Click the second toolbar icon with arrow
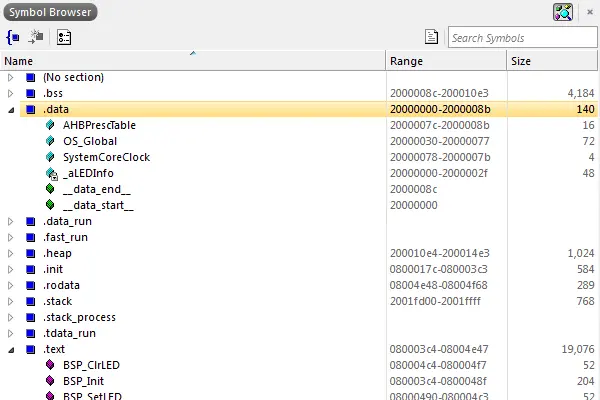Image resolution: width=600 pixels, height=400 pixels. tap(35, 37)
